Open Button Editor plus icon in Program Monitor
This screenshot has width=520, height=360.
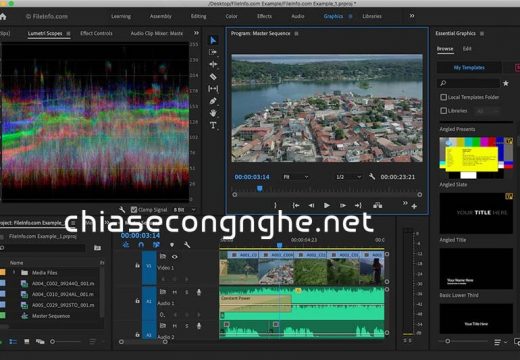pos(414,207)
